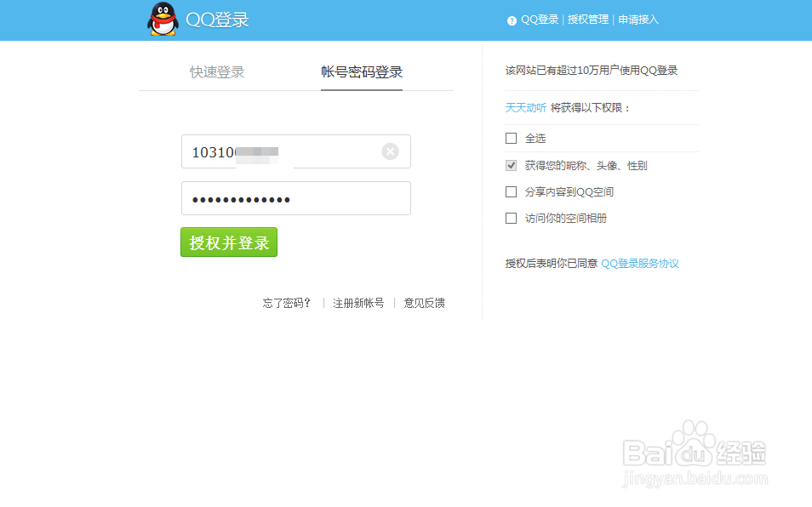Toggle 获得您的昵称、头像、性别 checkbox

click(x=512, y=166)
